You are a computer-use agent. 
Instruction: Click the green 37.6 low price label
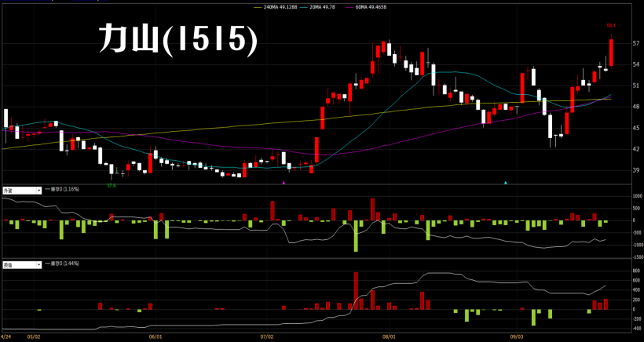click(112, 186)
